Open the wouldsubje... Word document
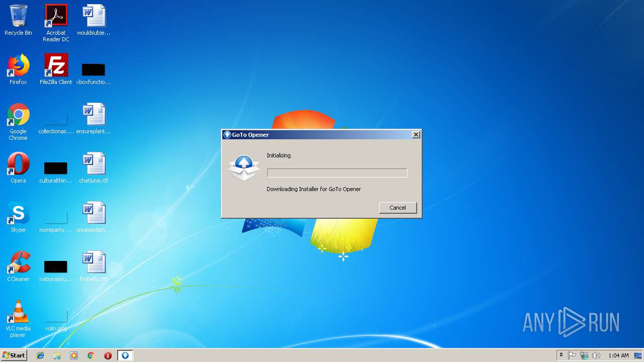Screen dimensions: 644x362 point(94,21)
